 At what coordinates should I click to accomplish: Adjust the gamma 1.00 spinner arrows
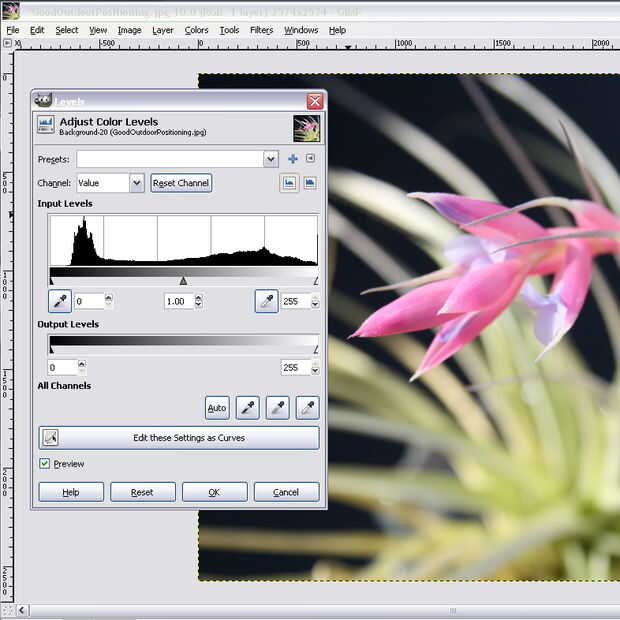198,301
